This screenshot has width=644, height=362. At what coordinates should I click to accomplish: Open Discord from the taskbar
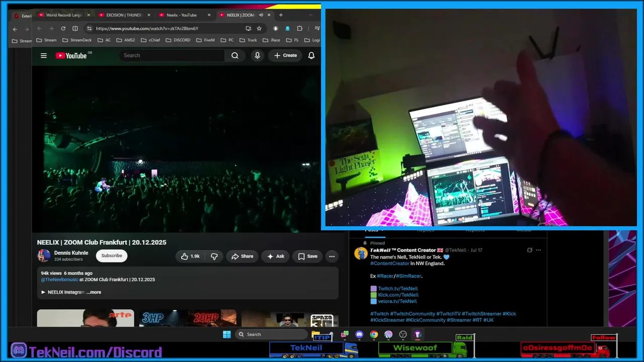pyautogui.click(x=359, y=334)
